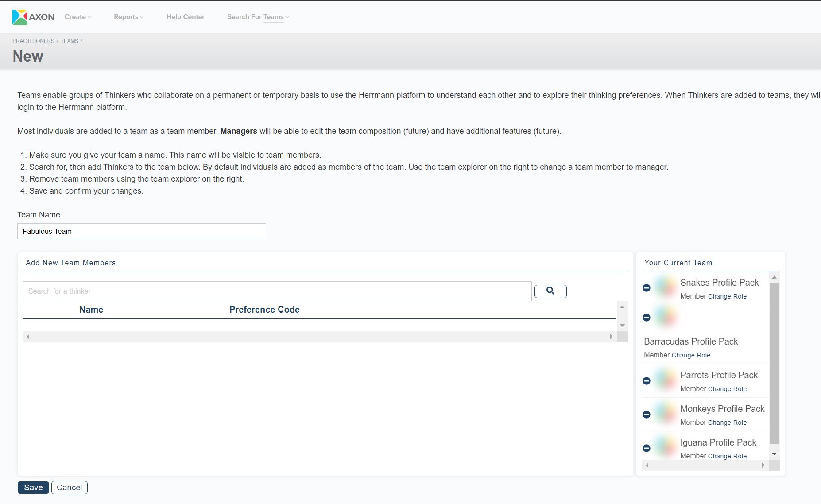Navigate to Teams breadcrumb link
821x504 pixels.
(69, 41)
